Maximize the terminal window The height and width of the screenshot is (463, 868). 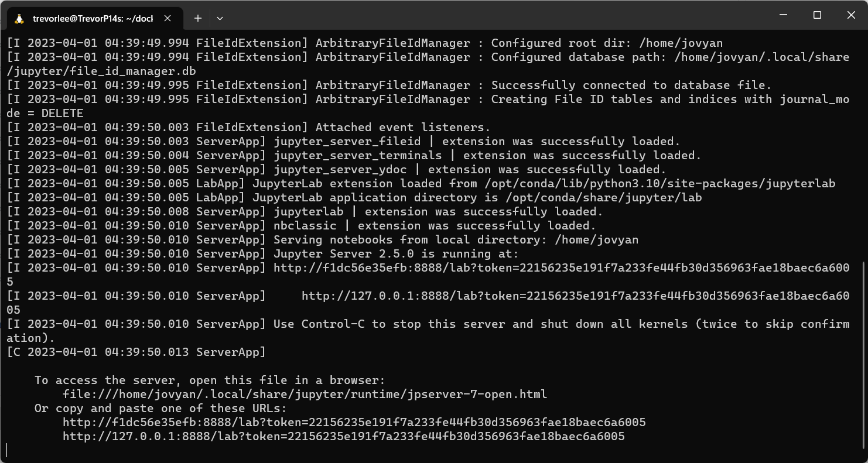tap(817, 15)
